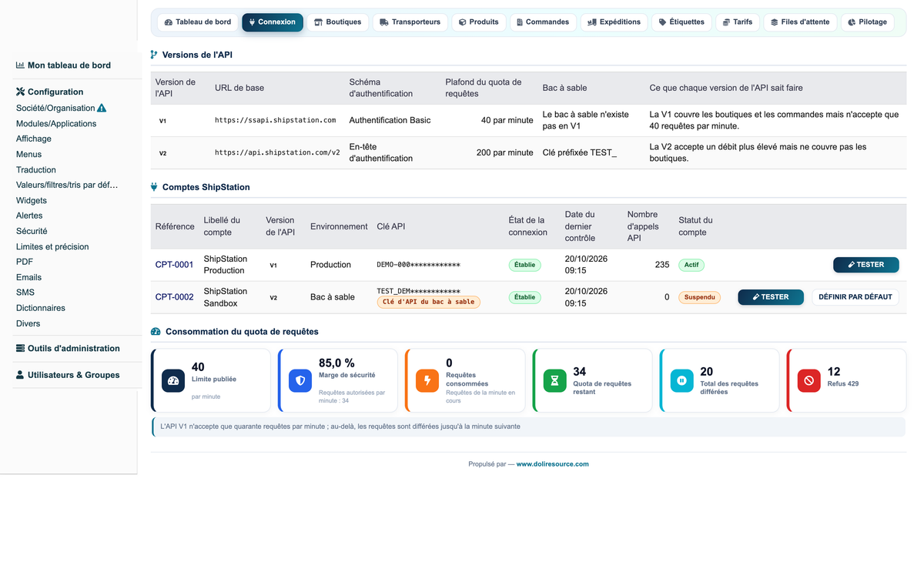Click the shield icon on Marge de sécurité card

pyautogui.click(x=300, y=381)
